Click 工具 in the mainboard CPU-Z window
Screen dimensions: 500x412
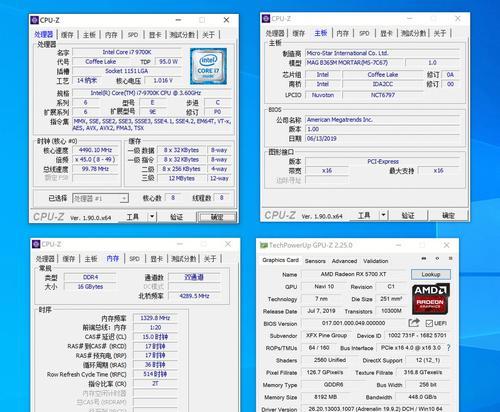coord(364,215)
